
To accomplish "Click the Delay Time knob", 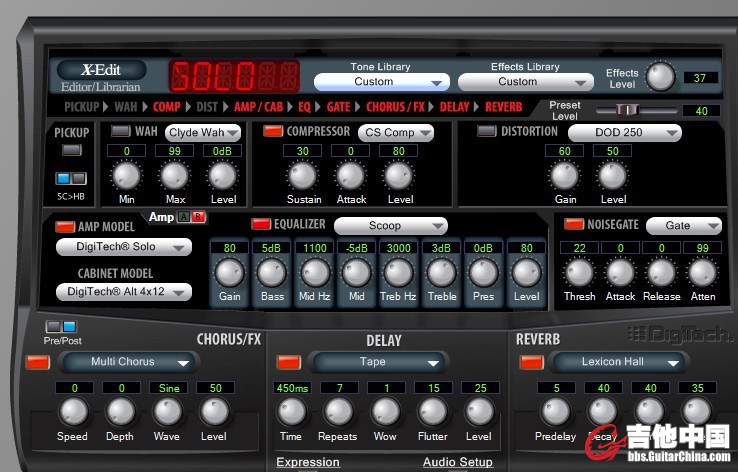I will pyautogui.click(x=291, y=411).
